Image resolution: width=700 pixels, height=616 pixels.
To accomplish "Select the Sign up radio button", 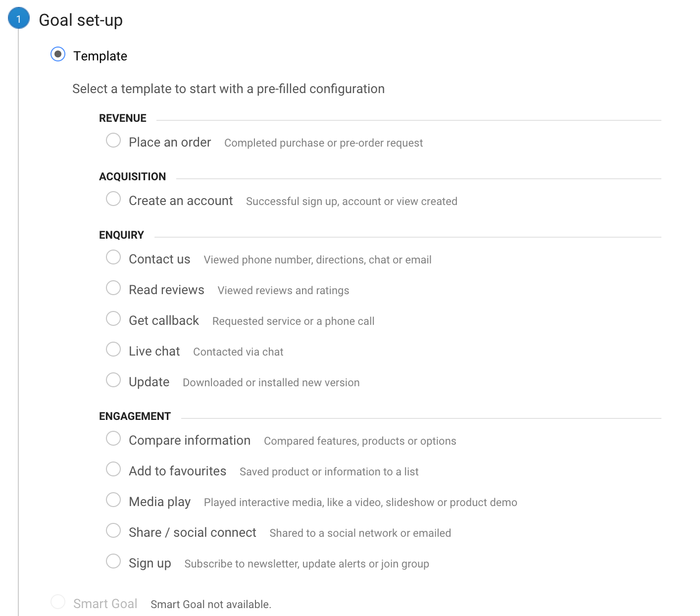I will (113, 561).
